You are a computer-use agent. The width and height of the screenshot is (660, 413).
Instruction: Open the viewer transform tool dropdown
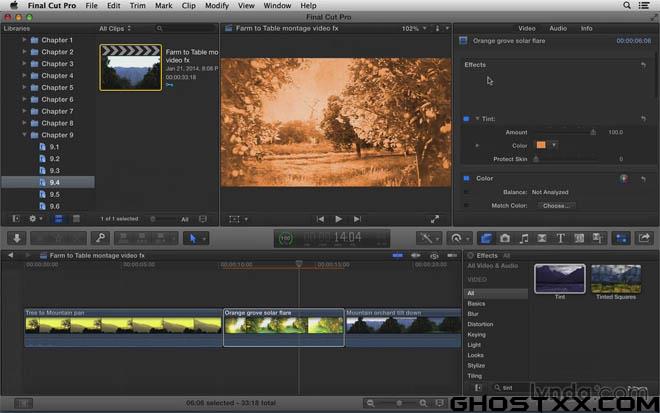click(238, 219)
